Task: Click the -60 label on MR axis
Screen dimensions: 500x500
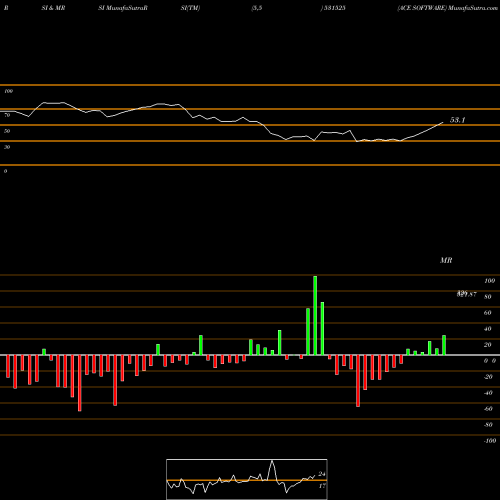Action: click(x=488, y=409)
